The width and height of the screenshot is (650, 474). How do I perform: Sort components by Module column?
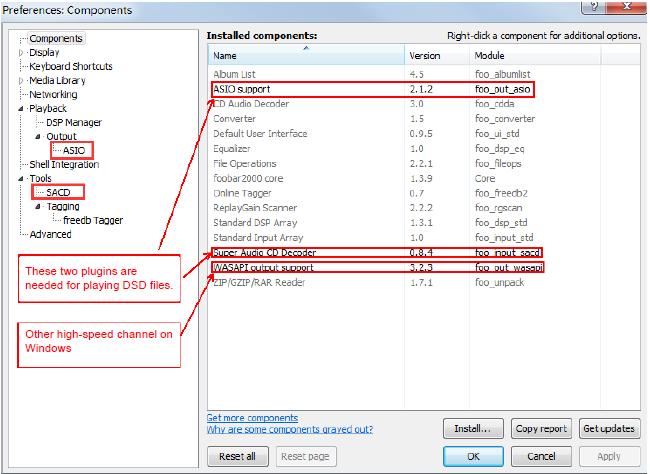[x=535, y=55]
